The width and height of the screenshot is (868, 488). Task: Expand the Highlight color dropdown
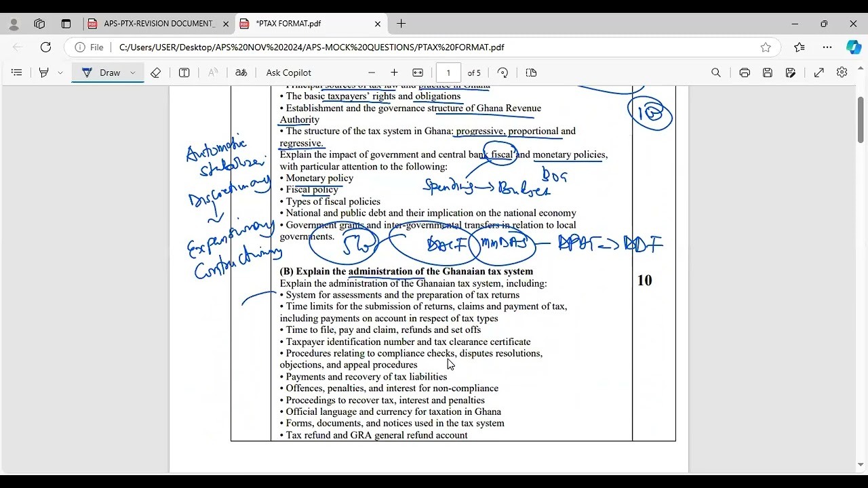60,73
